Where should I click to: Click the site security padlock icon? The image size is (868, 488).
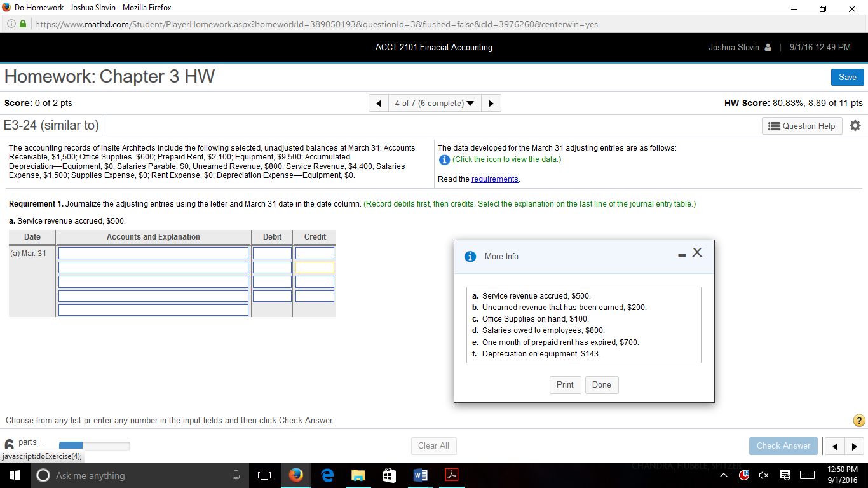pos(22,24)
